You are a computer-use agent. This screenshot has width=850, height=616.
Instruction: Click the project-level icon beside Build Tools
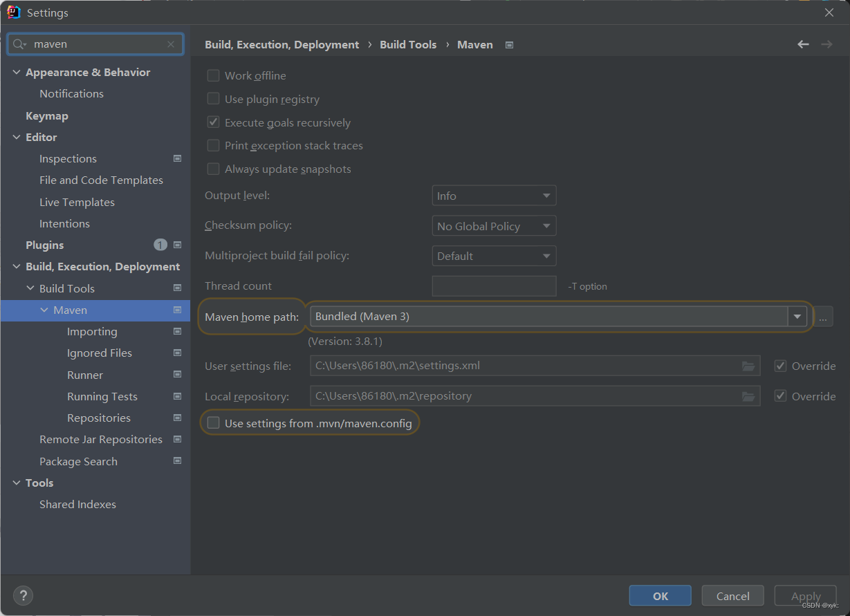click(x=177, y=288)
